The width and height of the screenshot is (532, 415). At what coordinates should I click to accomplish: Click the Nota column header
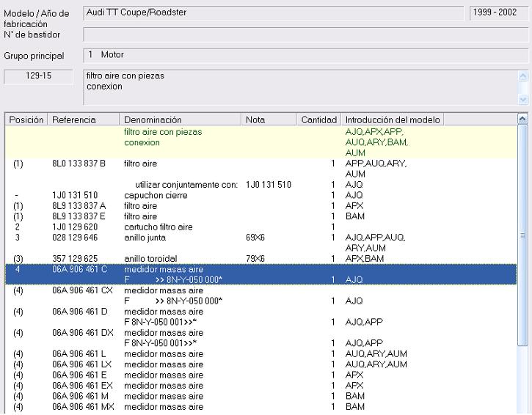[269, 120]
